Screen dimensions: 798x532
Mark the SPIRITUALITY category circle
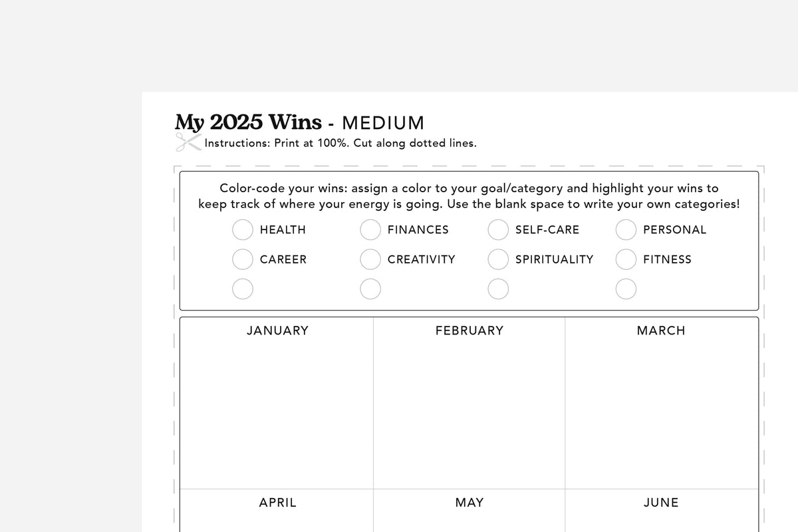pos(498,259)
